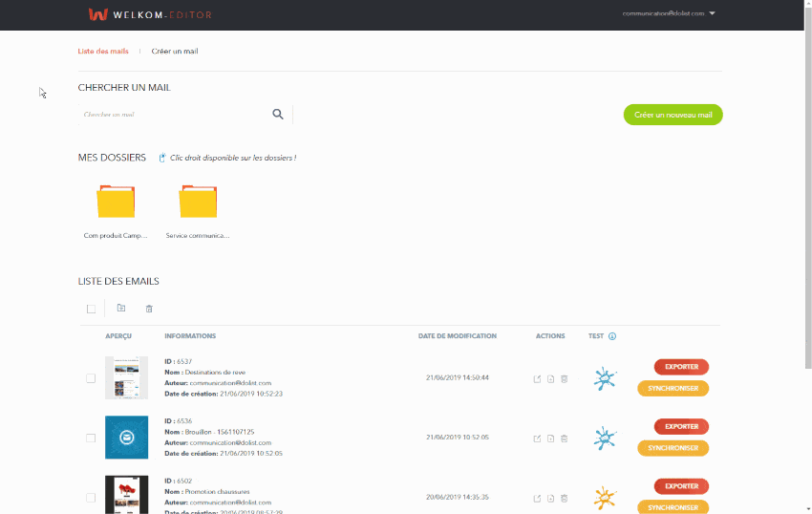812x514 pixels.
Task: Open Brouillon - 1561107125 blue thumbnail
Action: (x=126, y=438)
